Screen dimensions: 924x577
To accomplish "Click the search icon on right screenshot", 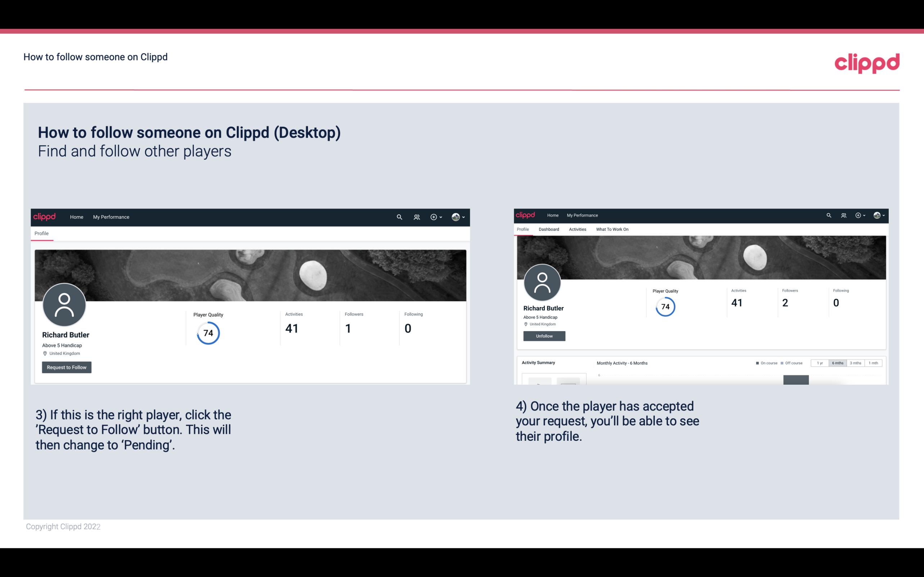I will coord(828,215).
